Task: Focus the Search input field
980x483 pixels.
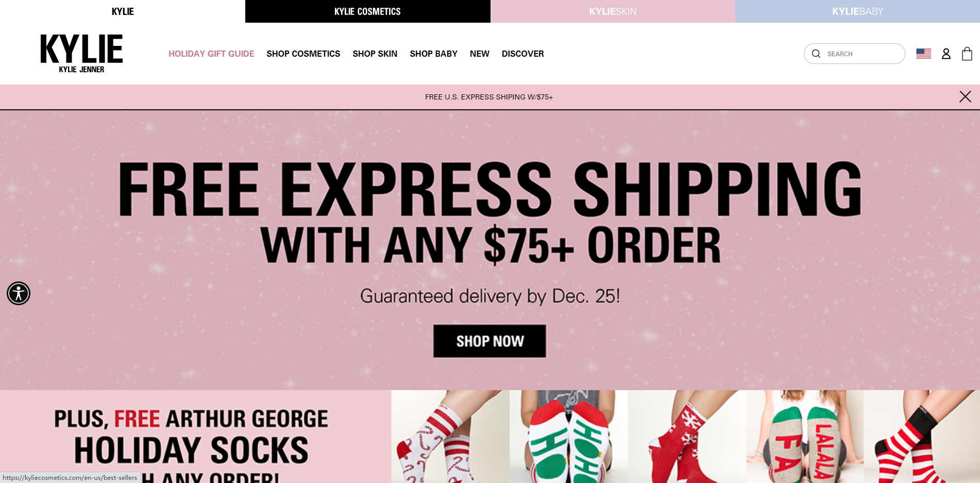Action: [x=863, y=54]
